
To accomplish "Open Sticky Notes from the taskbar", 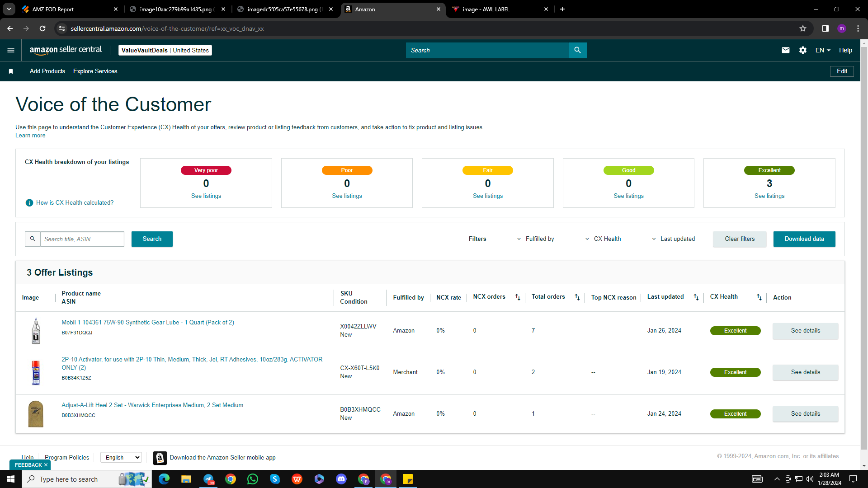I will [408, 479].
